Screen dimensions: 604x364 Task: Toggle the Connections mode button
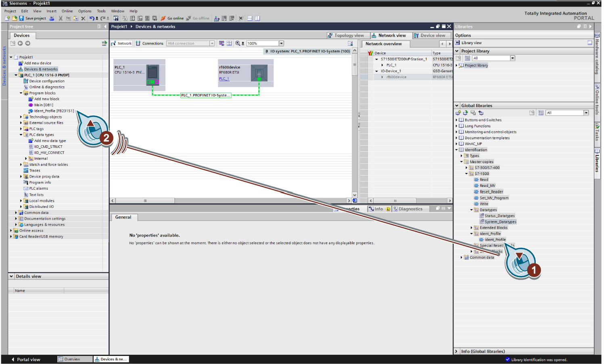click(149, 43)
